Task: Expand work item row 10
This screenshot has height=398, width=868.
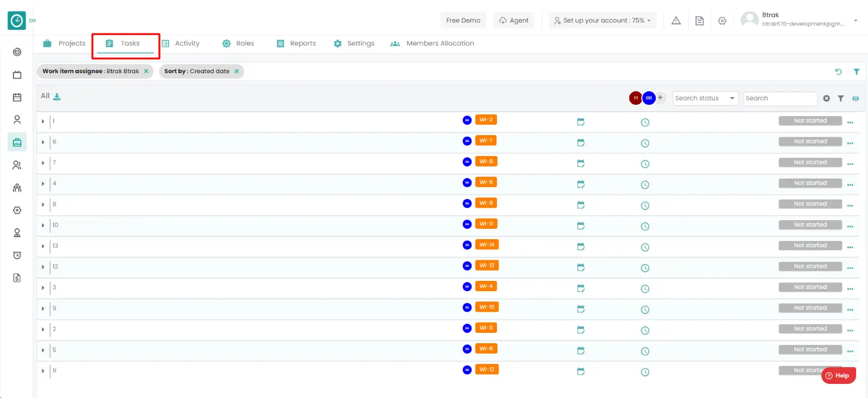Action: pos(43,225)
